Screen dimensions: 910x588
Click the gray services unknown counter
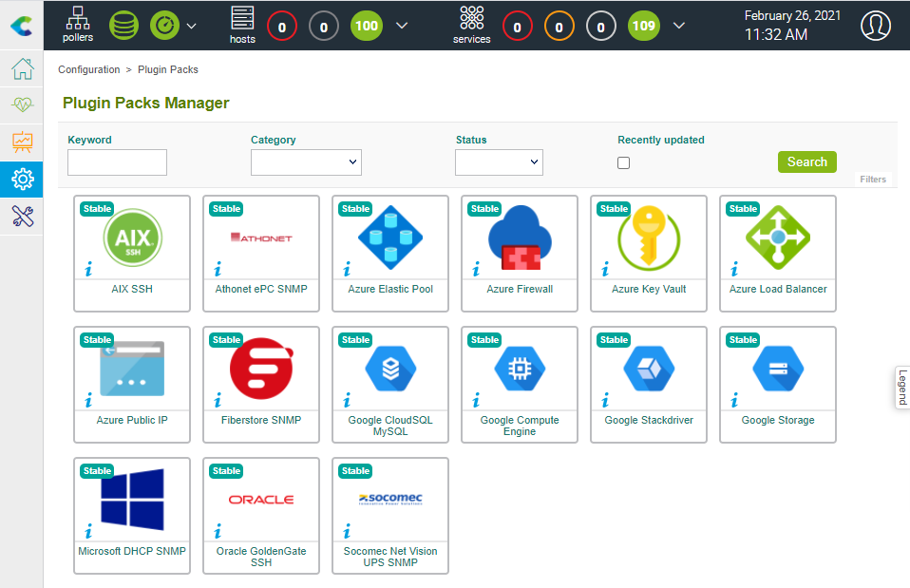(x=600, y=26)
